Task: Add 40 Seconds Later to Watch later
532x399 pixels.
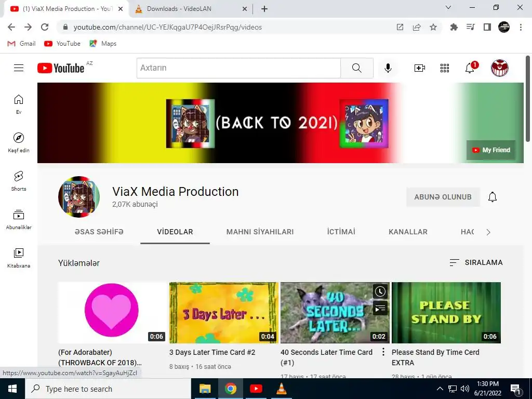Action: tap(380, 291)
